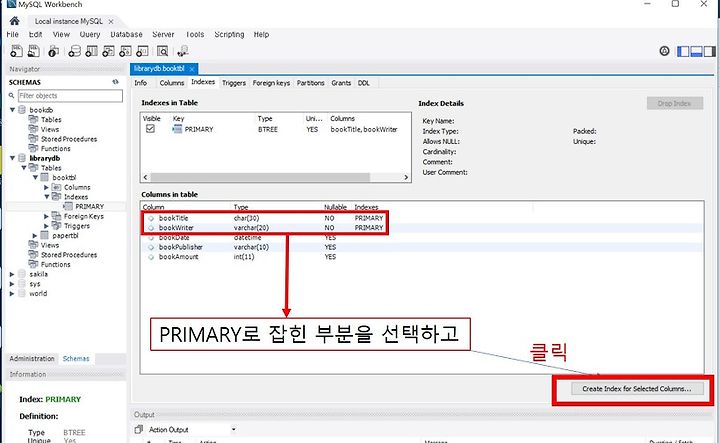Viewport: 720px width, 443px height.
Task: Click Create Index for Selected Columns button
Action: [636, 389]
